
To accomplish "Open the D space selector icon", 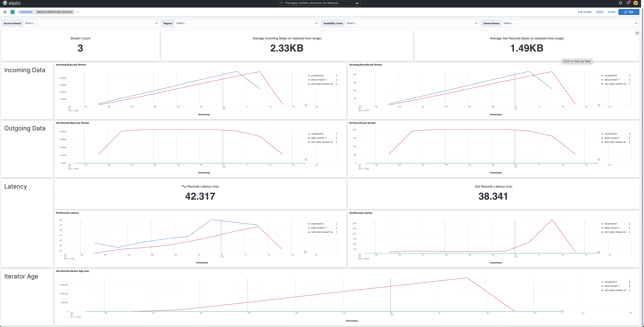I will click(12, 12).
